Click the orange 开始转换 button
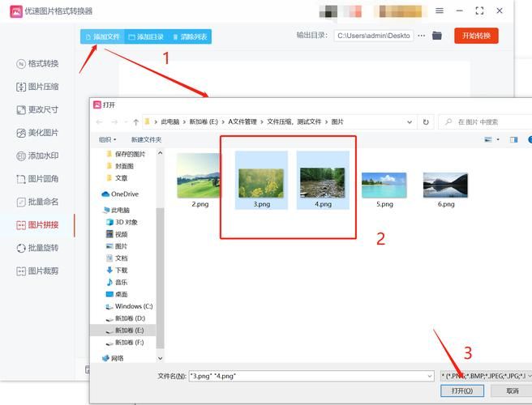 pos(476,36)
